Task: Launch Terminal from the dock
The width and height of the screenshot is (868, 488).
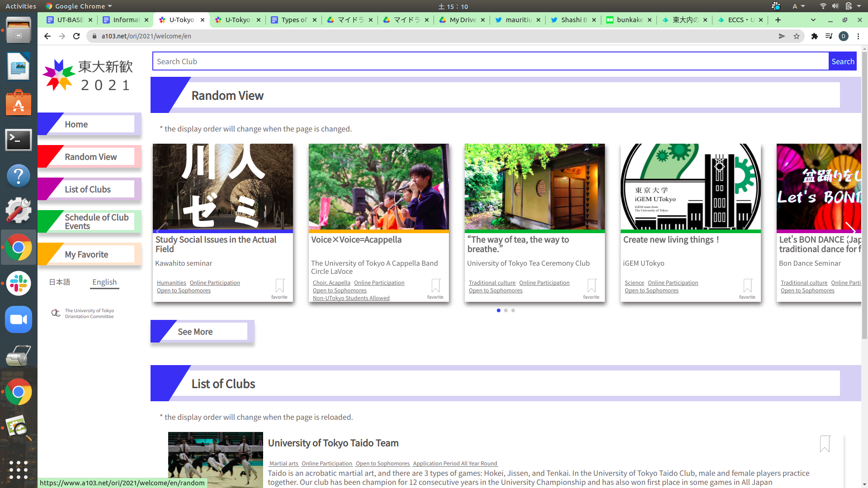Action: (x=19, y=140)
